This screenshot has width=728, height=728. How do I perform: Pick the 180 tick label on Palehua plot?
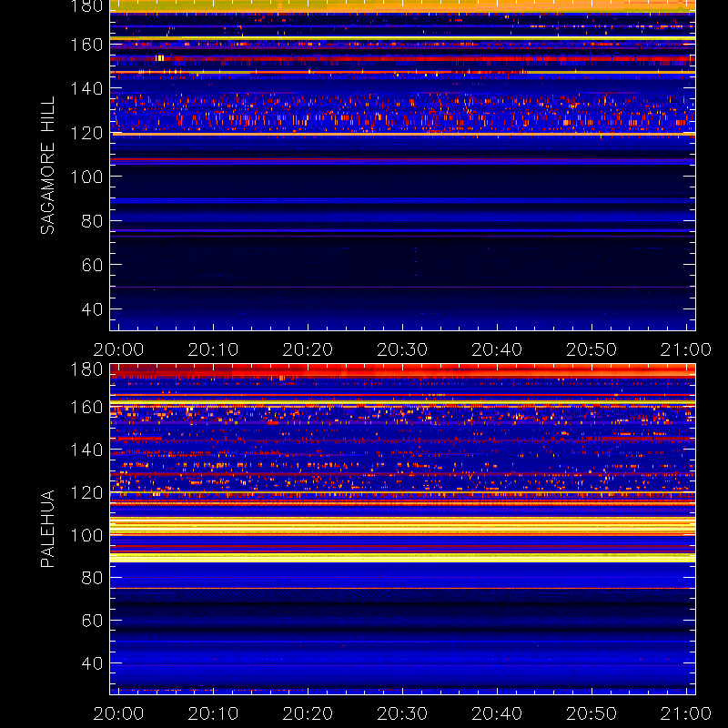tap(86, 369)
